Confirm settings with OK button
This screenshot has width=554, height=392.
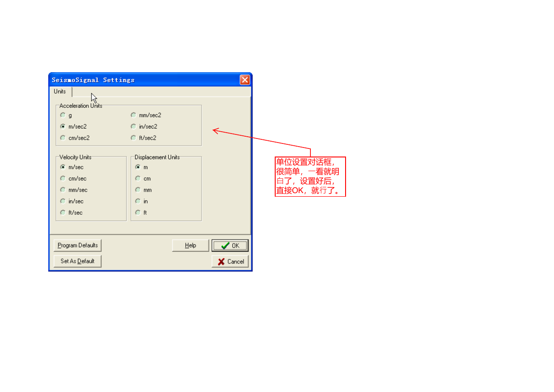point(230,245)
